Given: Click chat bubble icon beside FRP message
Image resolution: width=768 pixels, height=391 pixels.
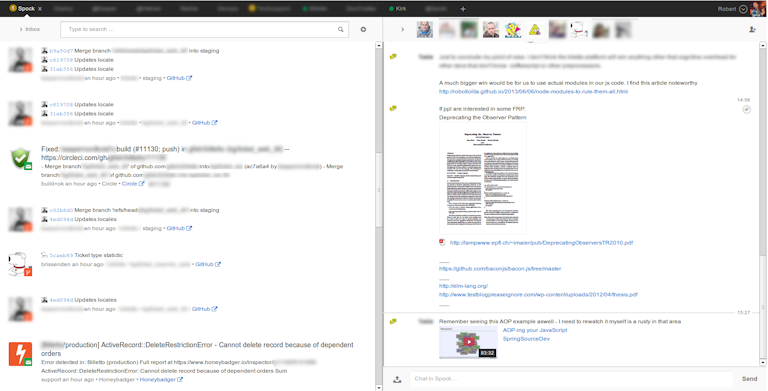Looking at the screenshot, I should point(393,108).
